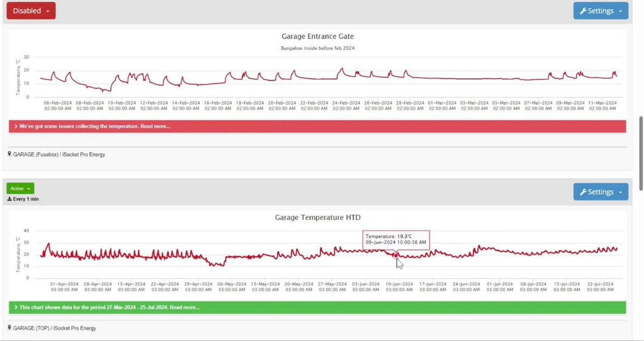Click the vertical page scrollbar thumb
The image size is (644, 341).
640,153
